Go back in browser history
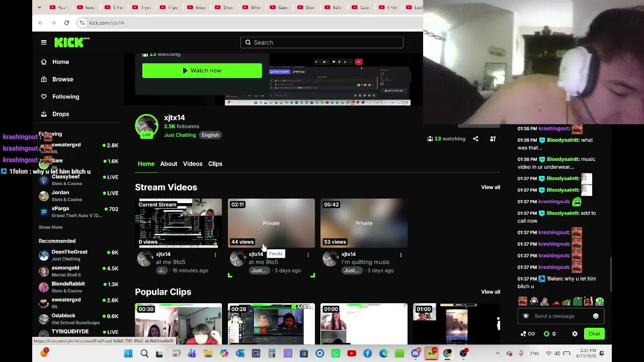Image resolution: width=644 pixels, height=362 pixels. click(x=41, y=23)
